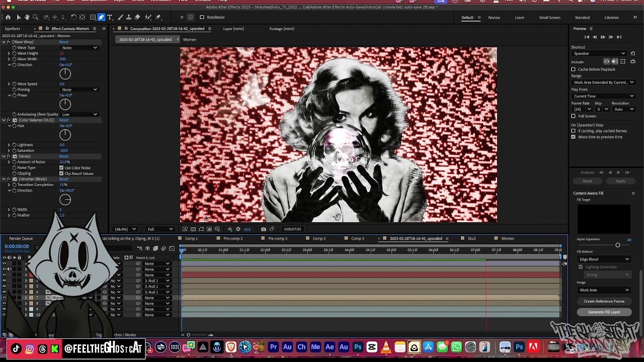Toggle Use Color Noise checkbox
Screen dimensions: 644x362
[x=61, y=168]
